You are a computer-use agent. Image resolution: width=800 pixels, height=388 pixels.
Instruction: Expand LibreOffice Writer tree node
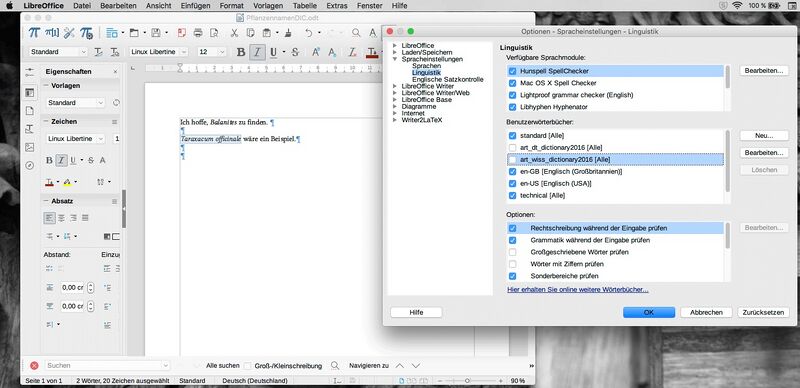pyautogui.click(x=395, y=86)
